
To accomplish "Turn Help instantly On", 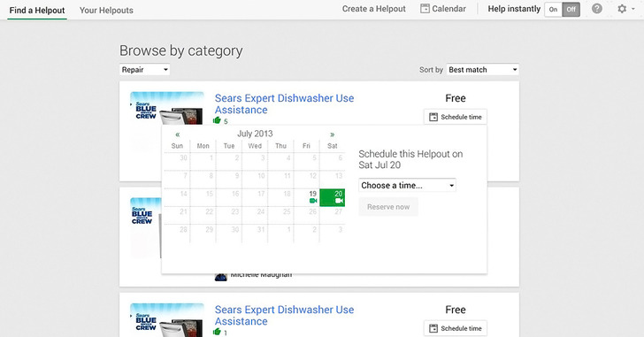I will pyautogui.click(x=553, y=10).
